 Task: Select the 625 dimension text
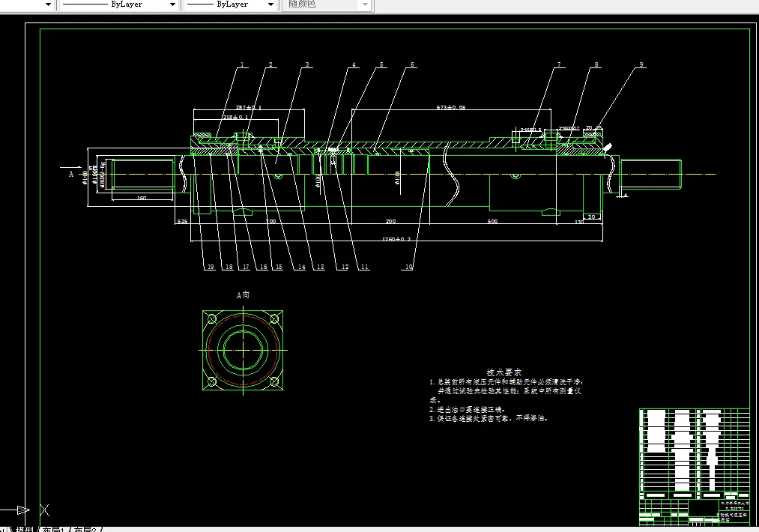pyautogui.click(x=183, y=221)
